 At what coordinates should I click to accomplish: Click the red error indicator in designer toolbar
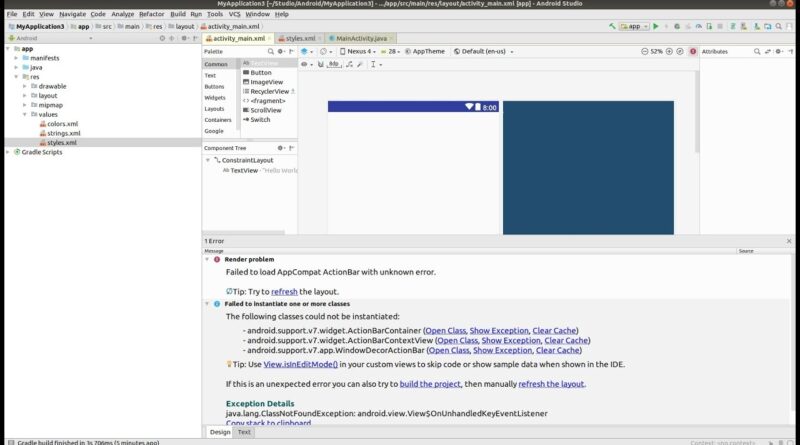(693, 52)
